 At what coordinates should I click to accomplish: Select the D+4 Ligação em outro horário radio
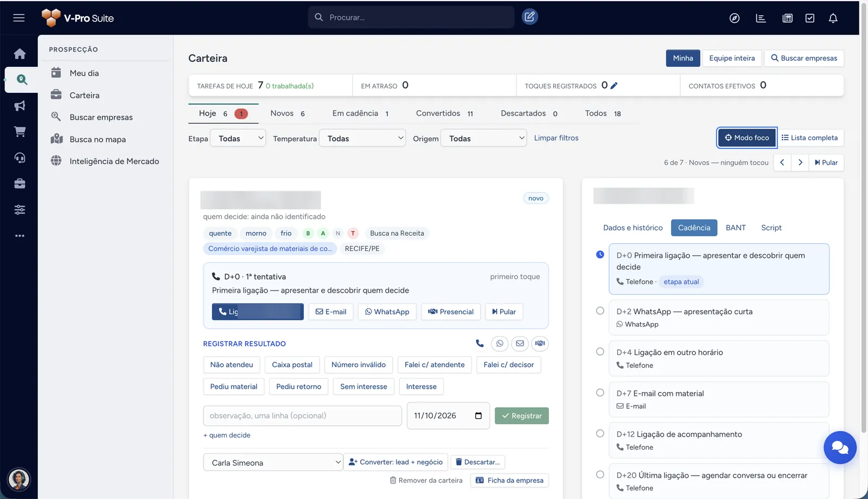coord(600,352)
